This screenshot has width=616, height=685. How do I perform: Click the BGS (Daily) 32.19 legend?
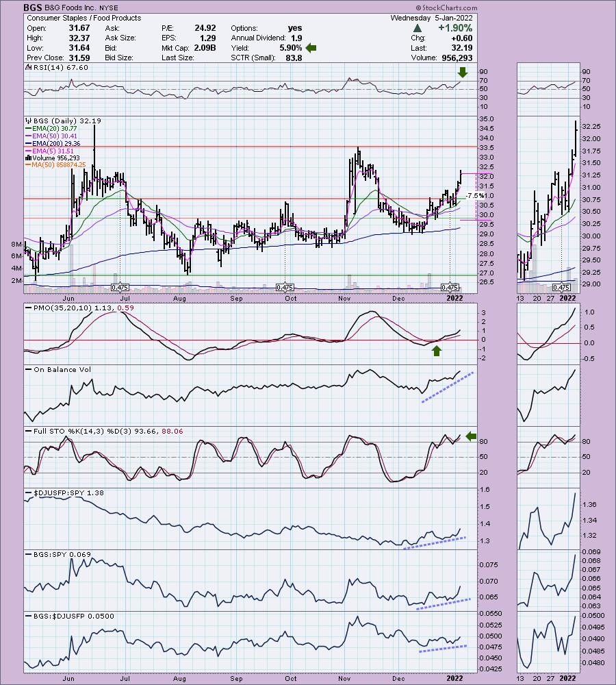[x=63, y=121]
